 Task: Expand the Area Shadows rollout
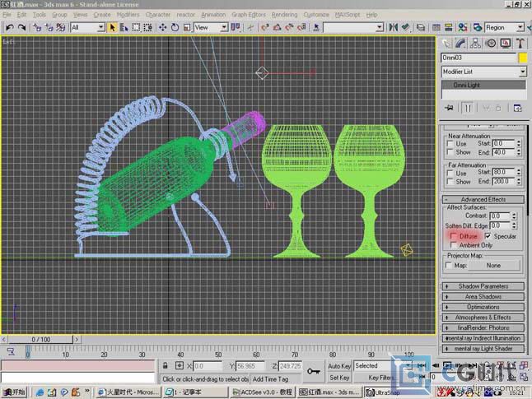pyautogui.click(x=483, y=297)
